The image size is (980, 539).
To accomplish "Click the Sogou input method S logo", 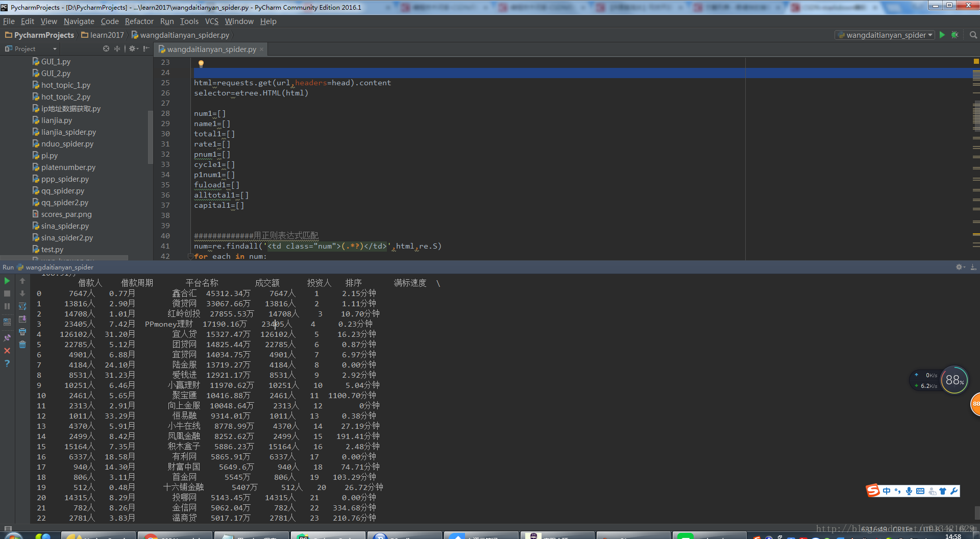I will 873,491.
